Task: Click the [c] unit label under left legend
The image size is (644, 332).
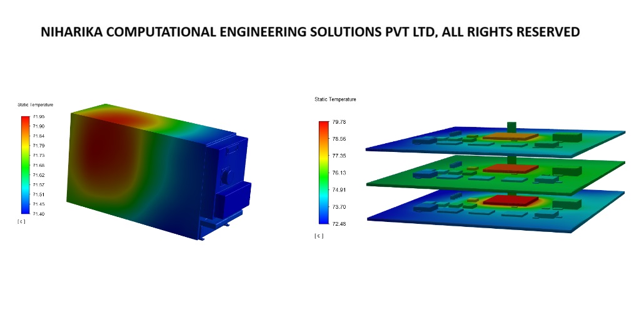Action: tap(21, 221)
